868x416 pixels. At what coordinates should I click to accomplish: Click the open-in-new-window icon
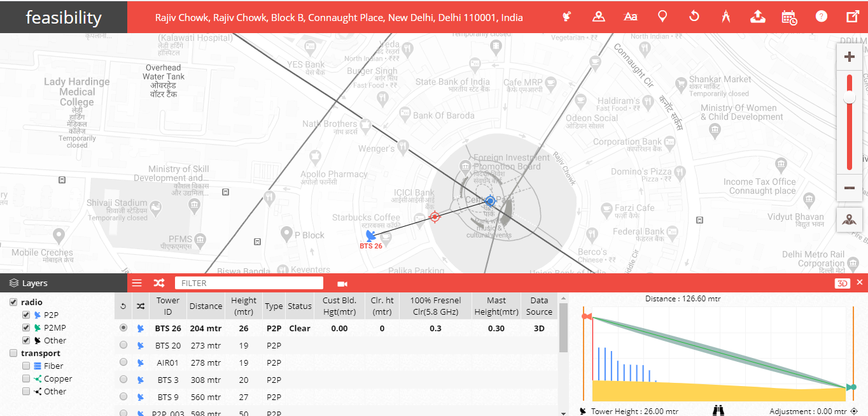point(853,17)
